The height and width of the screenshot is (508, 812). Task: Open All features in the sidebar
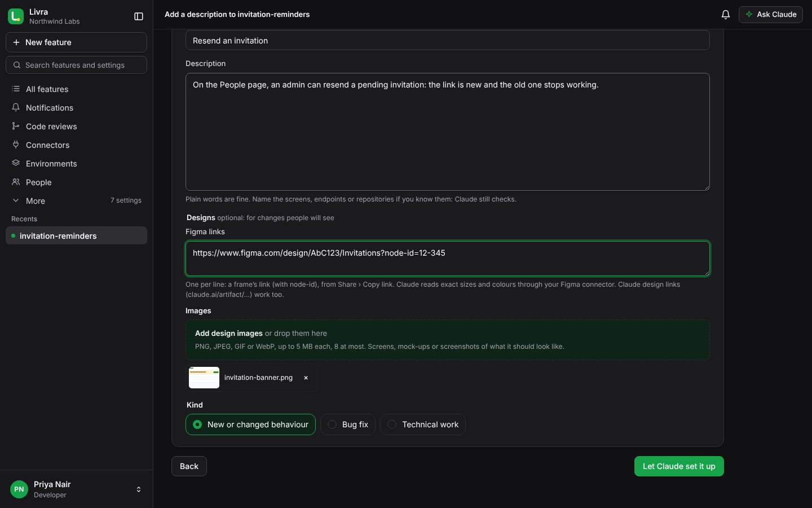(x=76, y=89)
